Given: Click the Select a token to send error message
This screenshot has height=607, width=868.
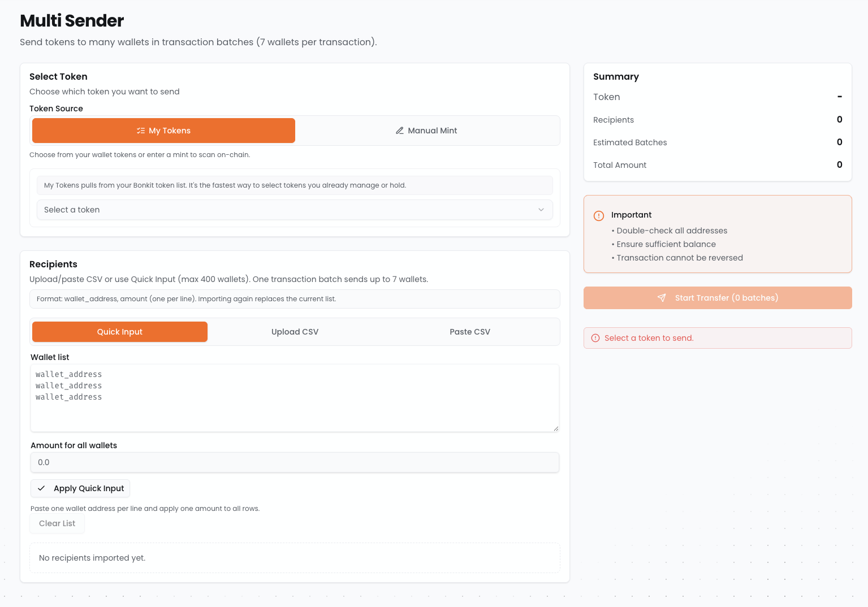Looking at the screenshot, I should click(x=649, y=338).
